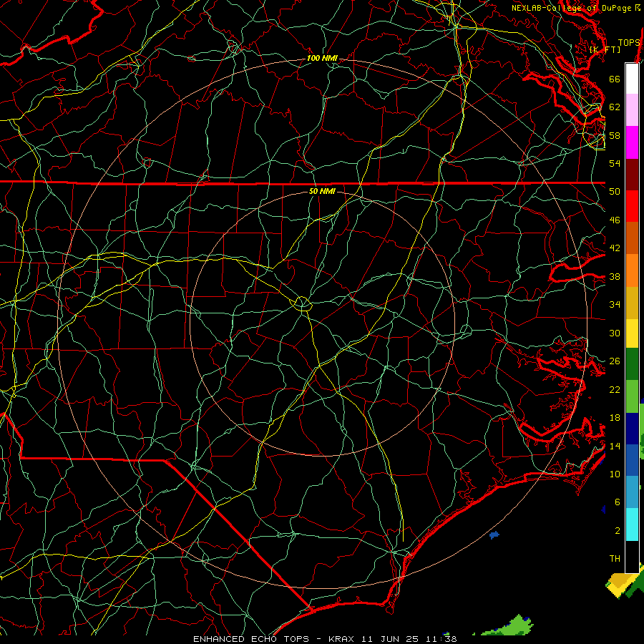The width and height of the screenshot is (644, 644).
Task: Click the '50' legend value
Action: point(615,191)
